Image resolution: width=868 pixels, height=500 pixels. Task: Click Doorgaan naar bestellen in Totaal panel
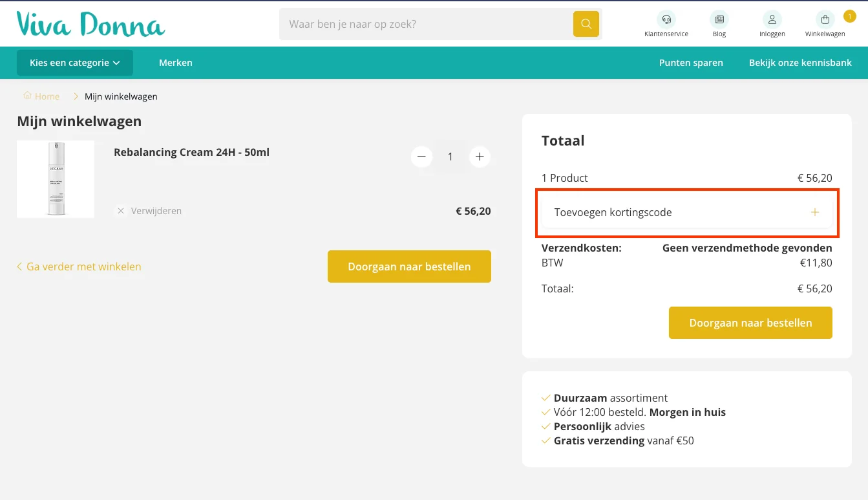click(x=750, y=323)
